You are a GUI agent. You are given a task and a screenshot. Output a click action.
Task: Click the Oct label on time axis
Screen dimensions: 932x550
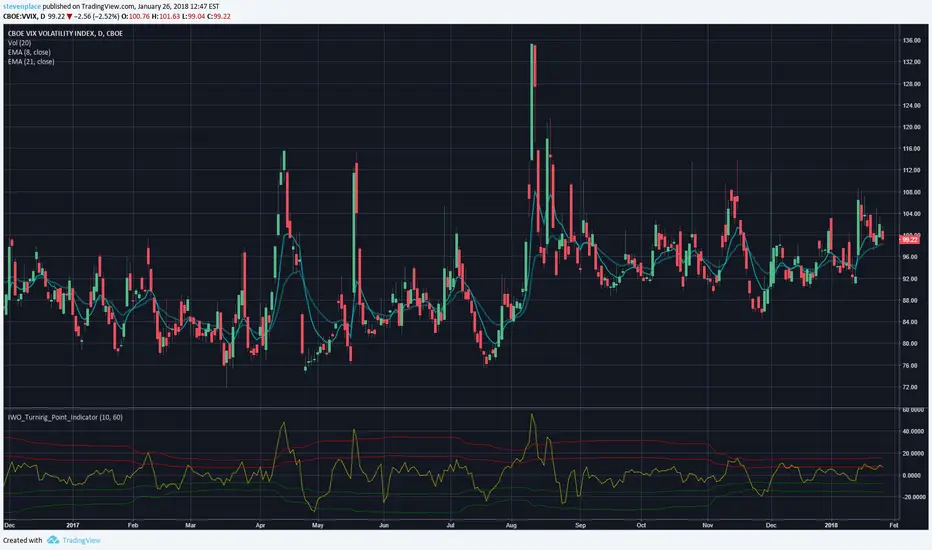641,525
